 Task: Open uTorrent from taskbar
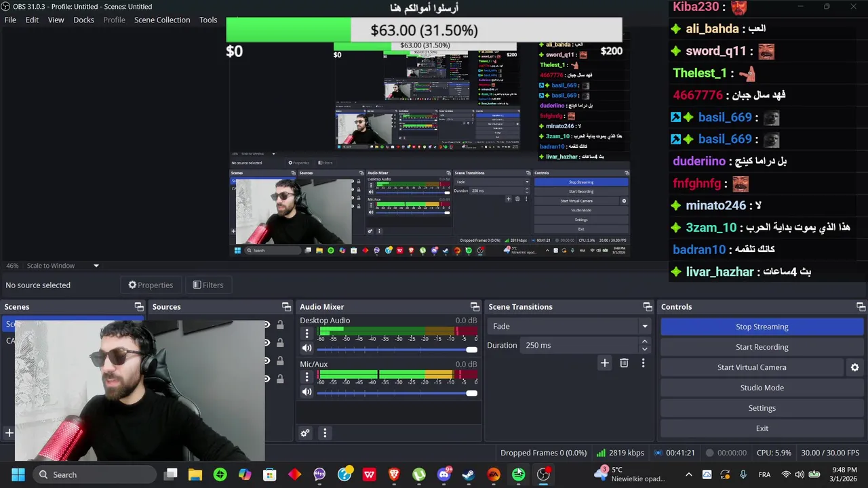pyautogui.click(x=419, y=474)
